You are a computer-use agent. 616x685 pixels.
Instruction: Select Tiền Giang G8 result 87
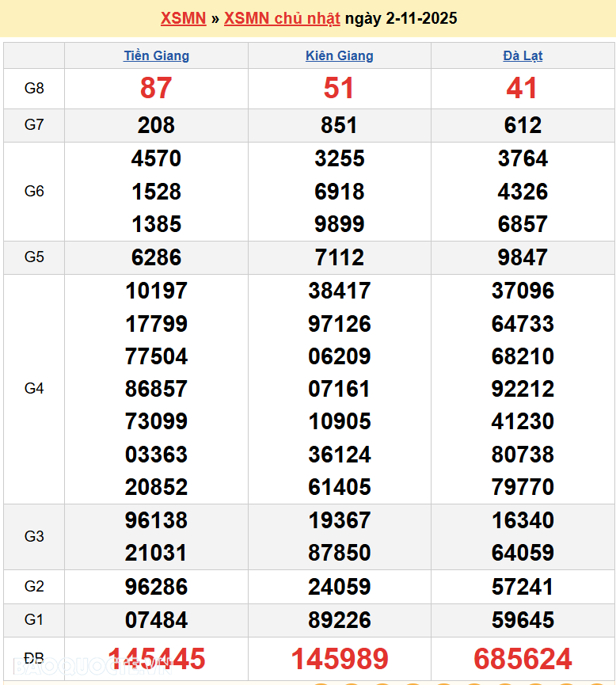(156, 89)
